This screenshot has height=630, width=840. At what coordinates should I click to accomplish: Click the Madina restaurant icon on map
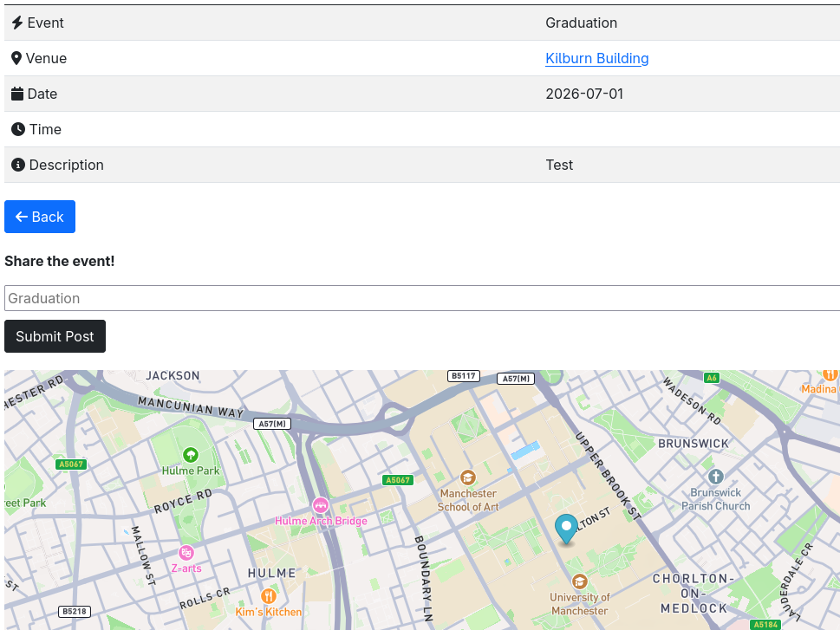tap(830, 375)
